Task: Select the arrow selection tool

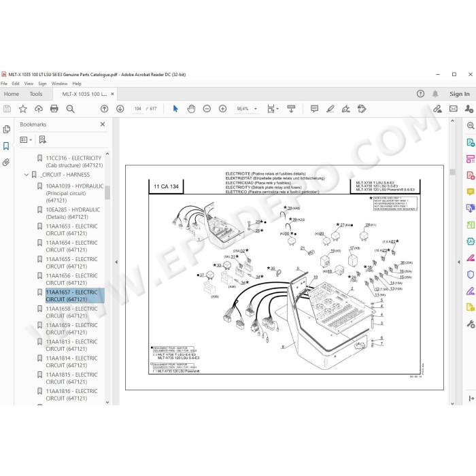Action: point(175,109)
